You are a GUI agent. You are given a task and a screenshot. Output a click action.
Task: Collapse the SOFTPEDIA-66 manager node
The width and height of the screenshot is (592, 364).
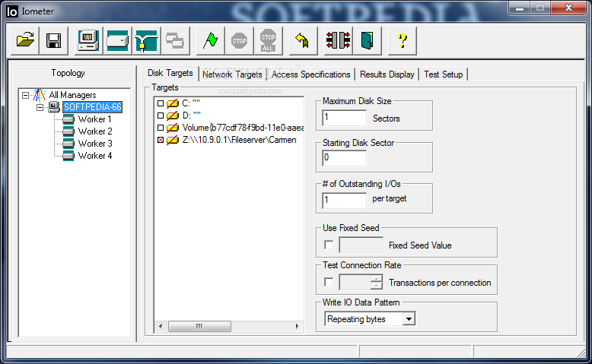point(40,107)
